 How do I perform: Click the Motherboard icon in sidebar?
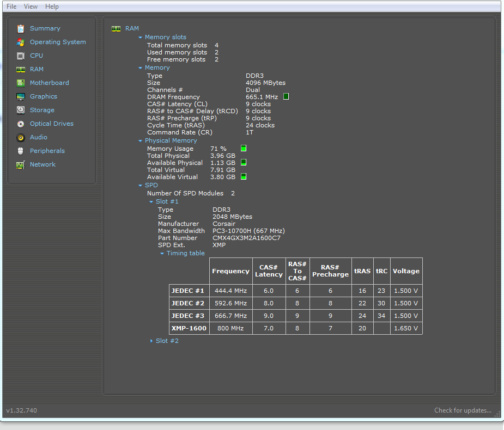(21, 83)
